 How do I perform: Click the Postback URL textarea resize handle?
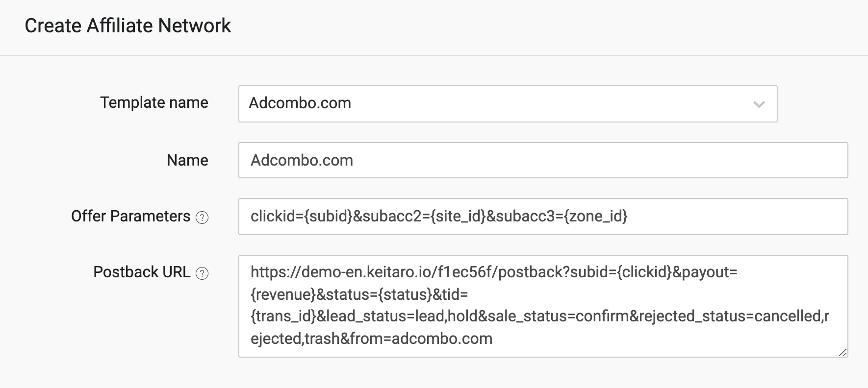(842, 352)
